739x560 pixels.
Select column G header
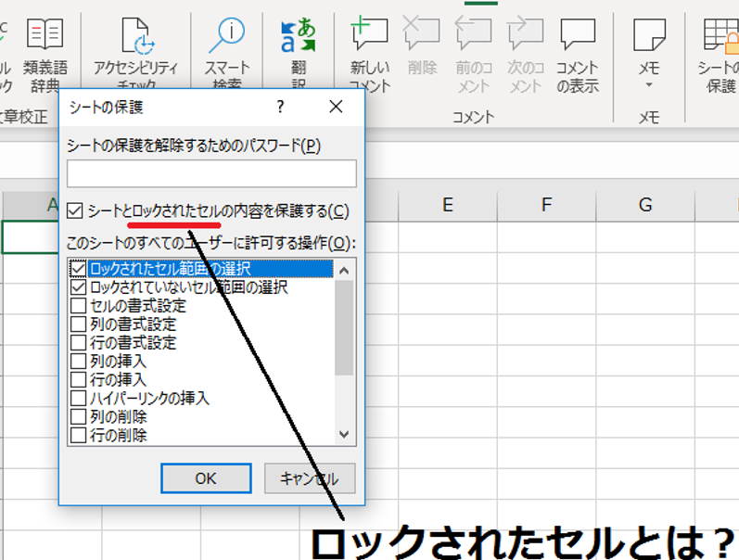(645, 205)
